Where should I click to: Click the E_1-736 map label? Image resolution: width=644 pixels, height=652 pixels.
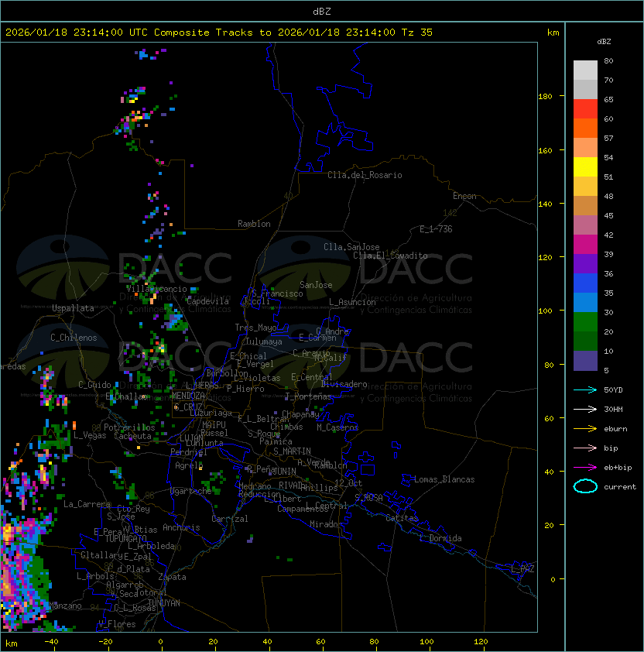[436, 229]
